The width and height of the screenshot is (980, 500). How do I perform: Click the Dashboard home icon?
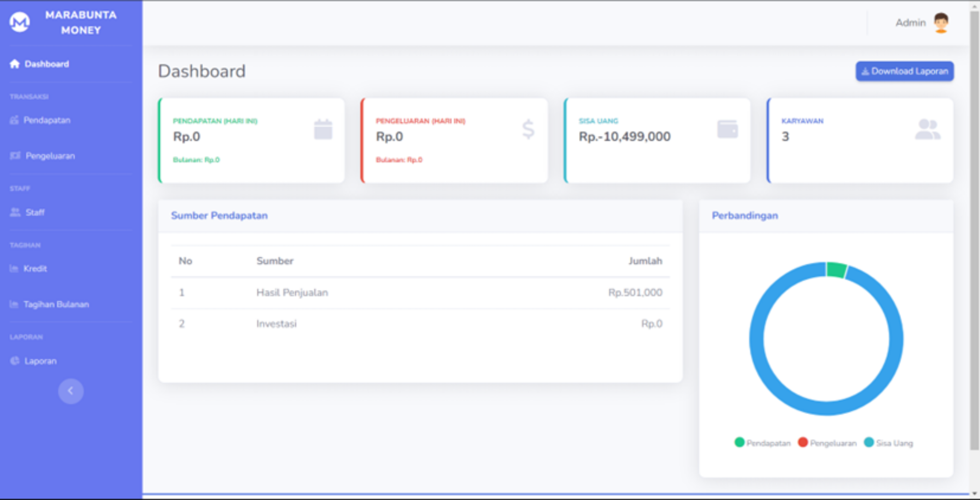click(x=14, y=64)
